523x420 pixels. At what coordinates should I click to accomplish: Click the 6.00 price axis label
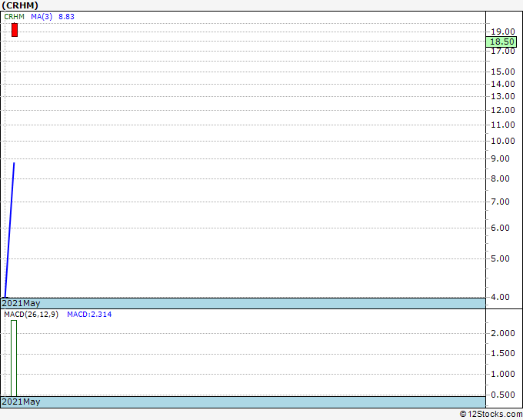[501, 228]
